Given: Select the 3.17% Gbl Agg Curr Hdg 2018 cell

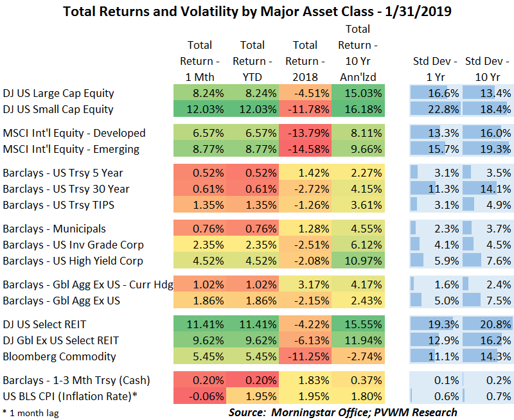Looking at the screenshot, I should (305, 284).
